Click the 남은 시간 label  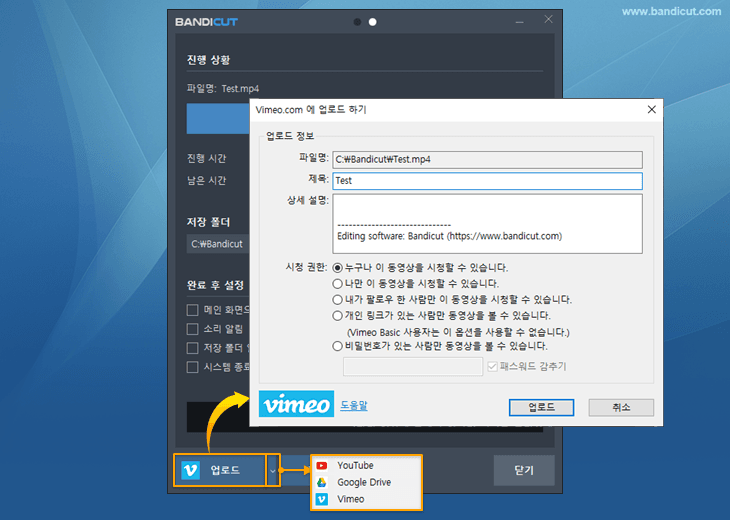(x=206, y=180)
